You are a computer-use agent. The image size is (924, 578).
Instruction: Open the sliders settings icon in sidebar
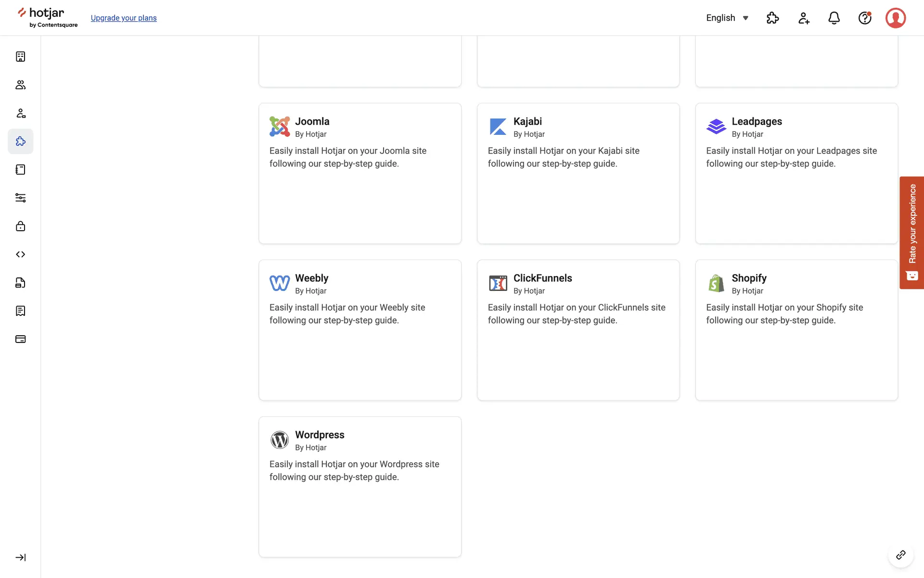pyautogui.click(x=20, y=198)
